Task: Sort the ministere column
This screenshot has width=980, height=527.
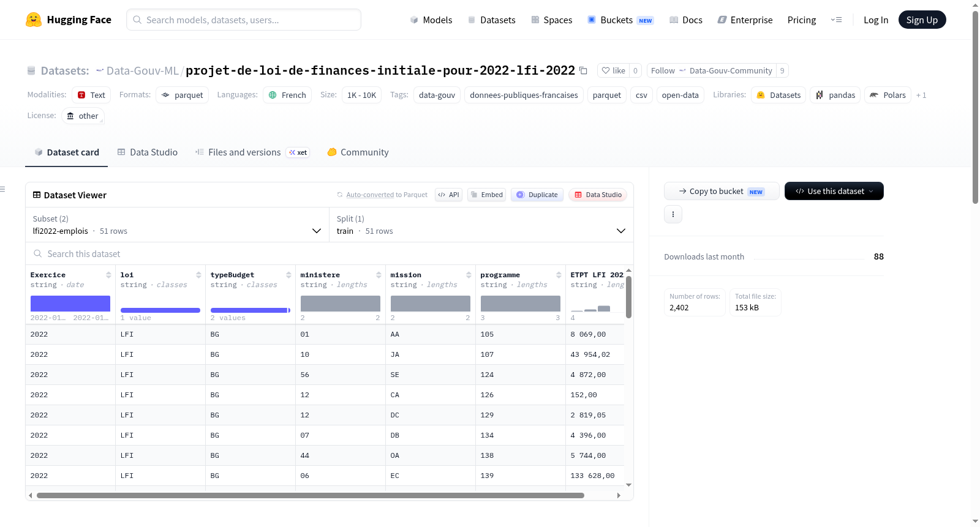Action: click(379, 275)
